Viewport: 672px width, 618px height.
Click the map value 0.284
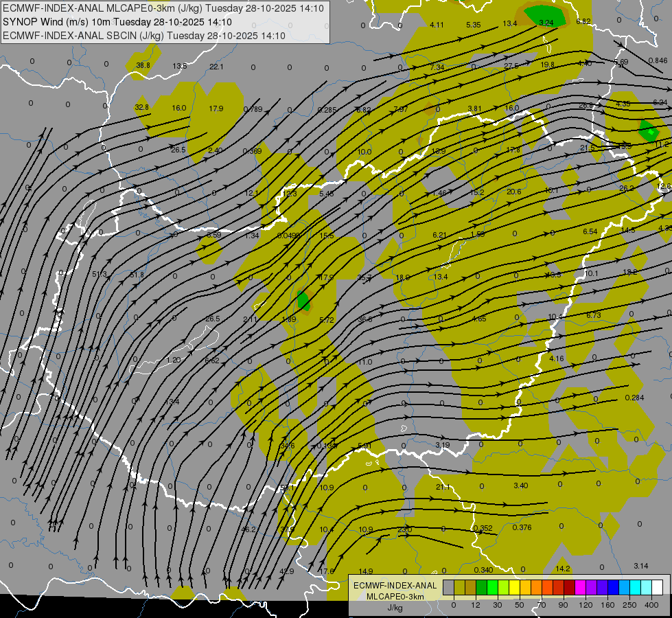tap(634, 398)
